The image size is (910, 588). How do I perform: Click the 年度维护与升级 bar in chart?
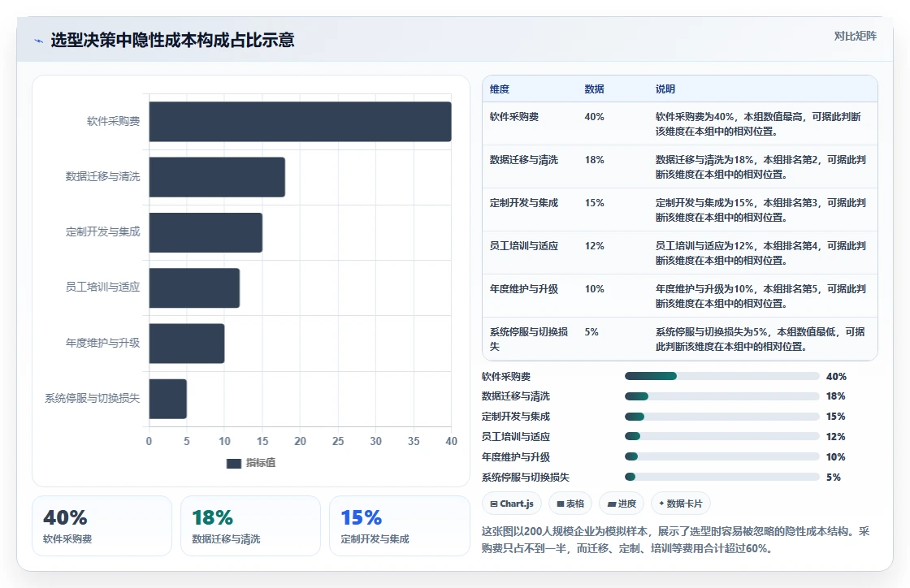(187, 344)
